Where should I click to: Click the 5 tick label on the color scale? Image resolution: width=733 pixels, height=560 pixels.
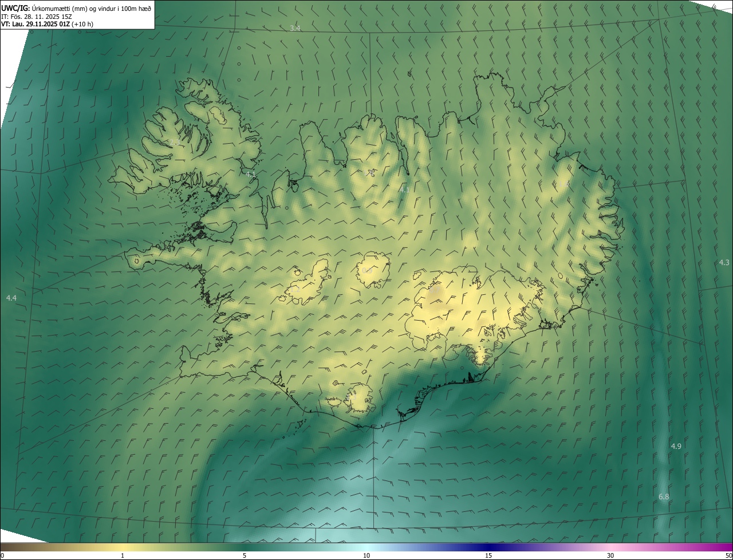[x=245, y=555]
